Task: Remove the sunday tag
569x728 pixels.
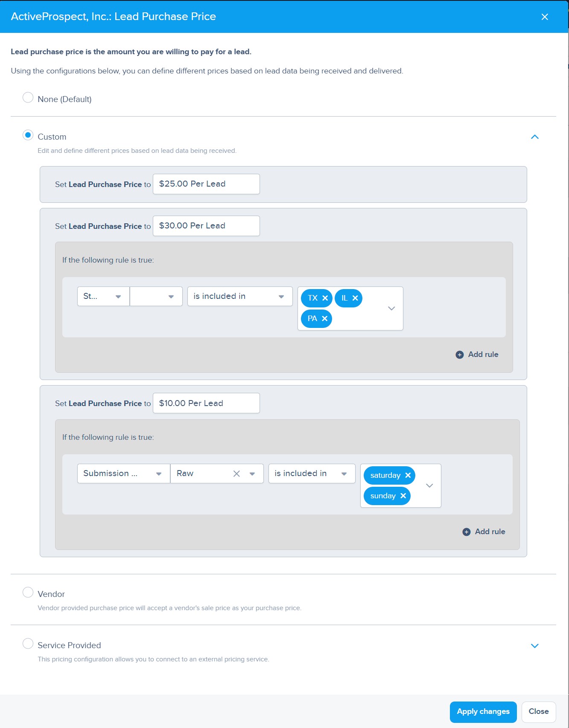Action: click(x=403, y=496)
